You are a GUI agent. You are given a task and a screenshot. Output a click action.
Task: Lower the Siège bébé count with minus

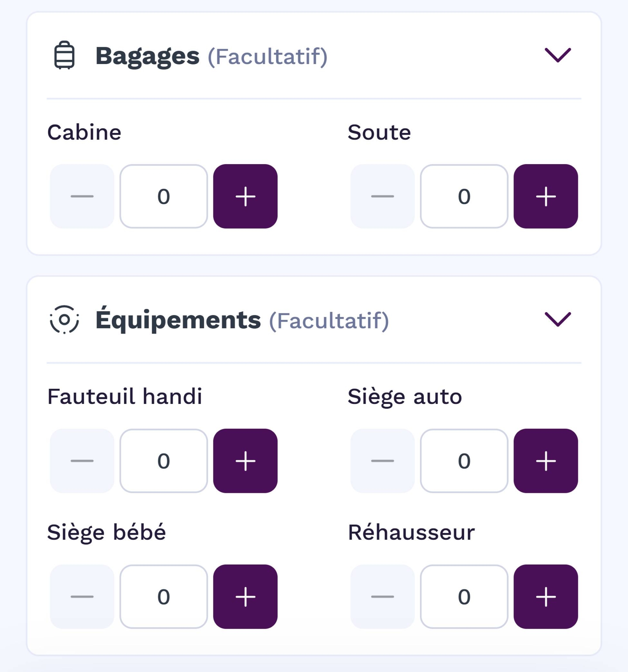pyautogui.click(x=82, y=597)
